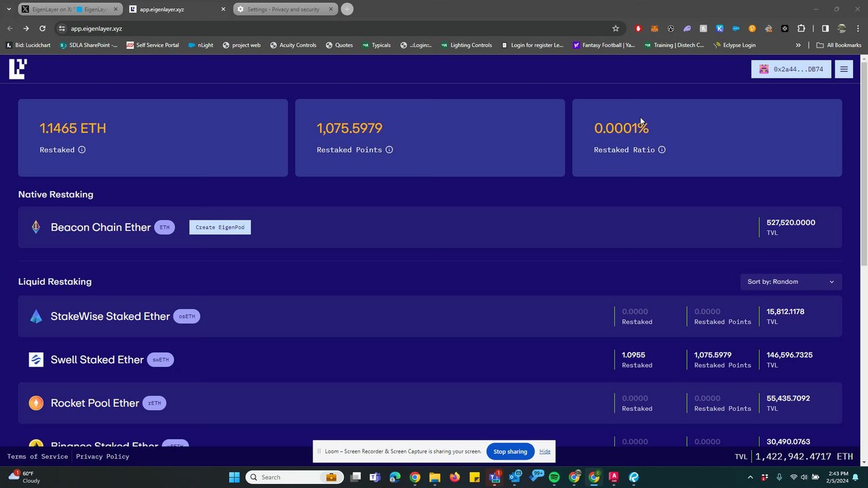868x488 pixels.
Task: Show hidden tray icons chevron
Action: (750, 477)
